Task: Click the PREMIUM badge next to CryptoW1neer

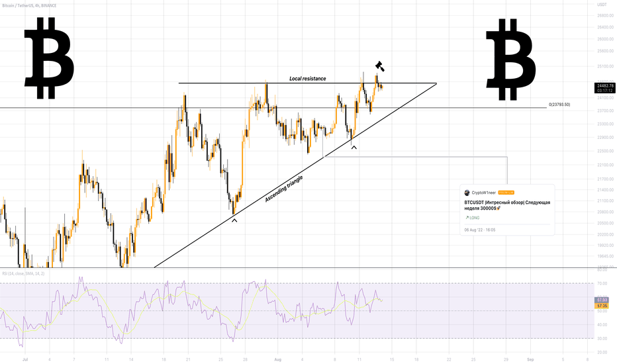Action: pos(506,193)
